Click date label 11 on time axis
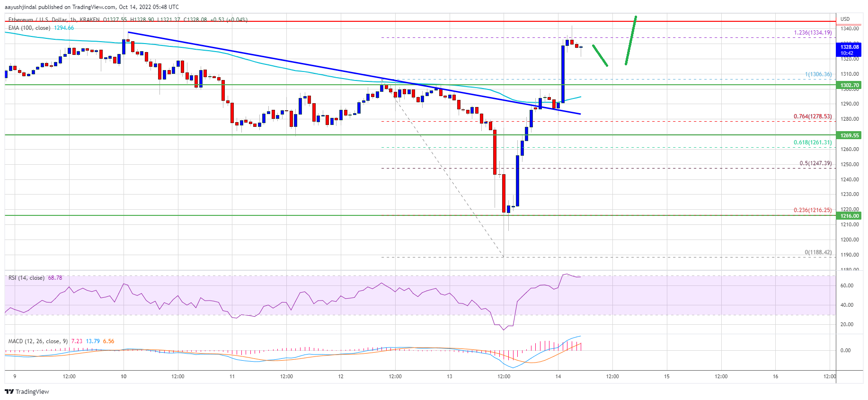The height and width of the screenshot is (400, 868). pos(232,377)
